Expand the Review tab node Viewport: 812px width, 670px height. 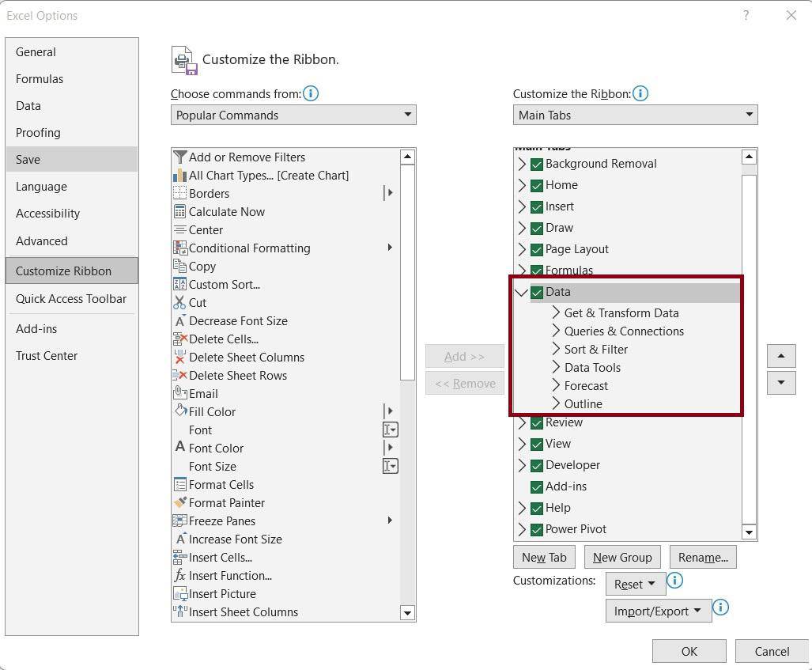click(522, 422)
